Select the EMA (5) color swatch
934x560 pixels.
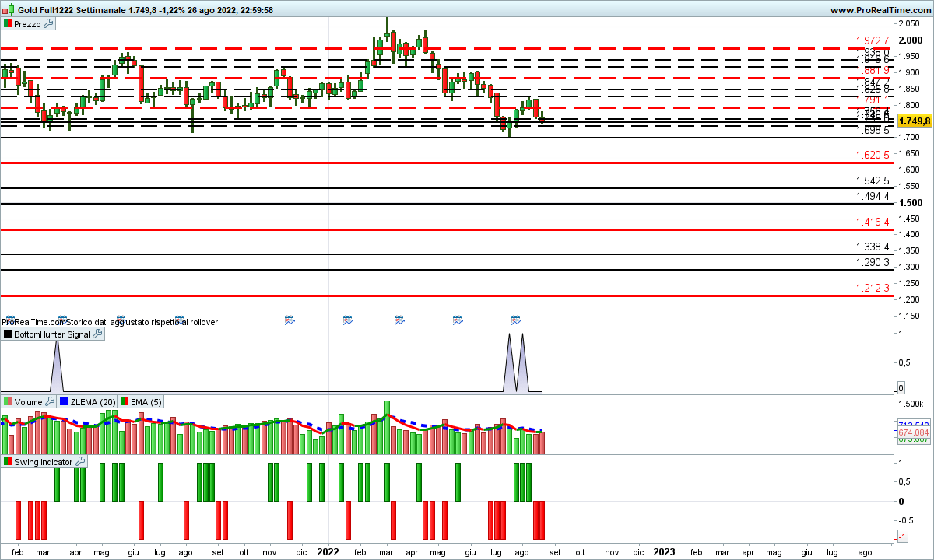coord(125,402)
